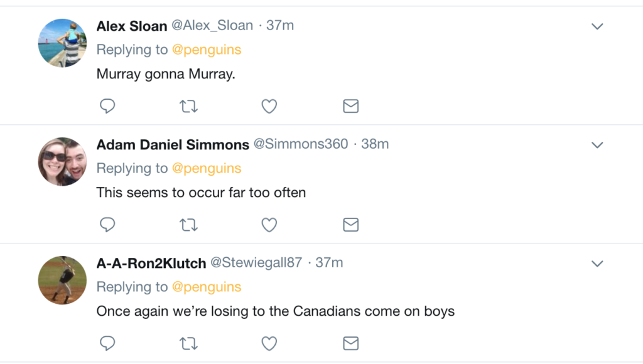View A-A-Ron2Klutch's baseball avatar

coord(62,280)
